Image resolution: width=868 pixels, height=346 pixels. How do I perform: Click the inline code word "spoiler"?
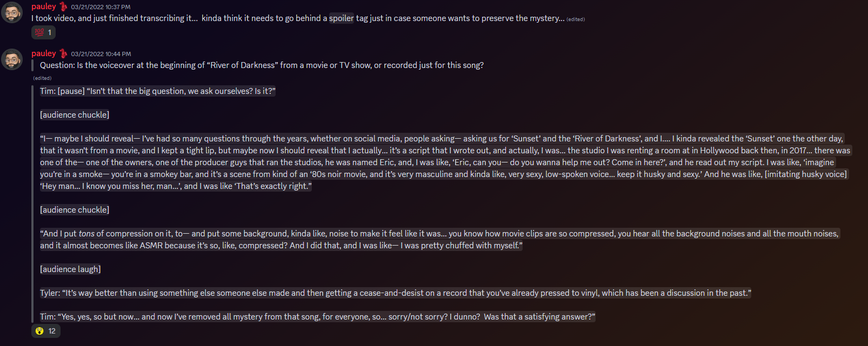pyautogui.click(x=342, y=18)
